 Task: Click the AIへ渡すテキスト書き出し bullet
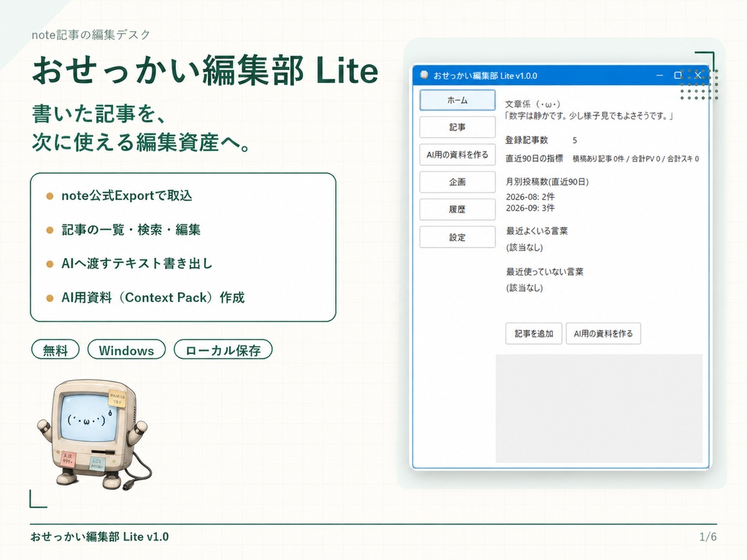136,263
